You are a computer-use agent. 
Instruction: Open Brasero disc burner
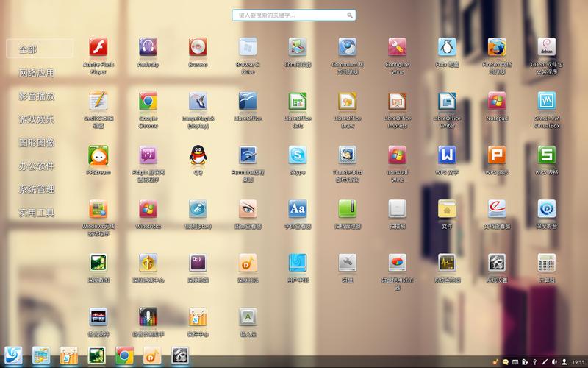(x=198, y=48)
